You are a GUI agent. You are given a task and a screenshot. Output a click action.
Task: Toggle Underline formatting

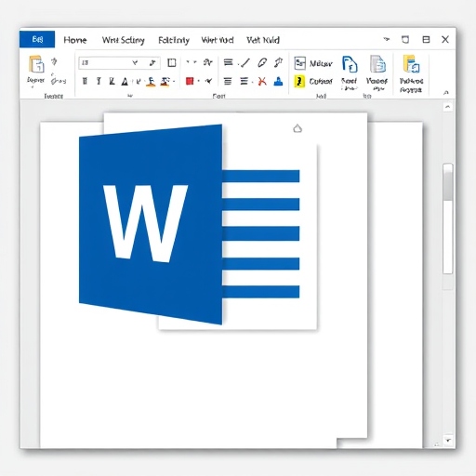(112, 81)
